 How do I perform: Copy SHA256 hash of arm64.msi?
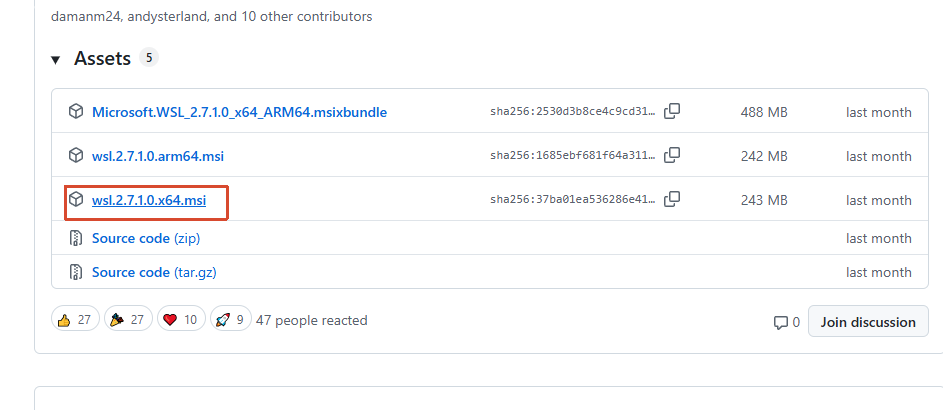(x=673, y=155)
